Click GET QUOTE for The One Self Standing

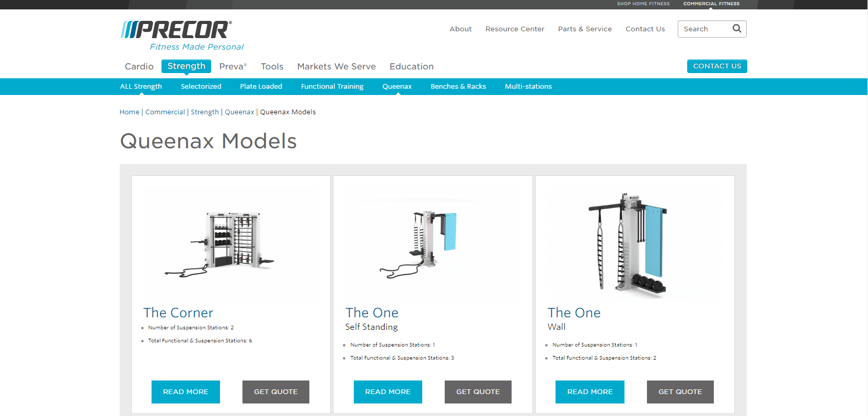coord(478,392)
